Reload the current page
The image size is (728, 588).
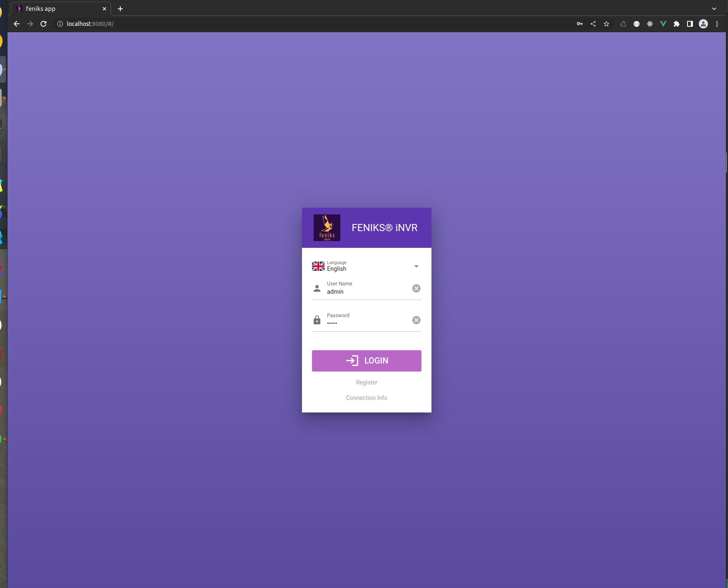43,24
